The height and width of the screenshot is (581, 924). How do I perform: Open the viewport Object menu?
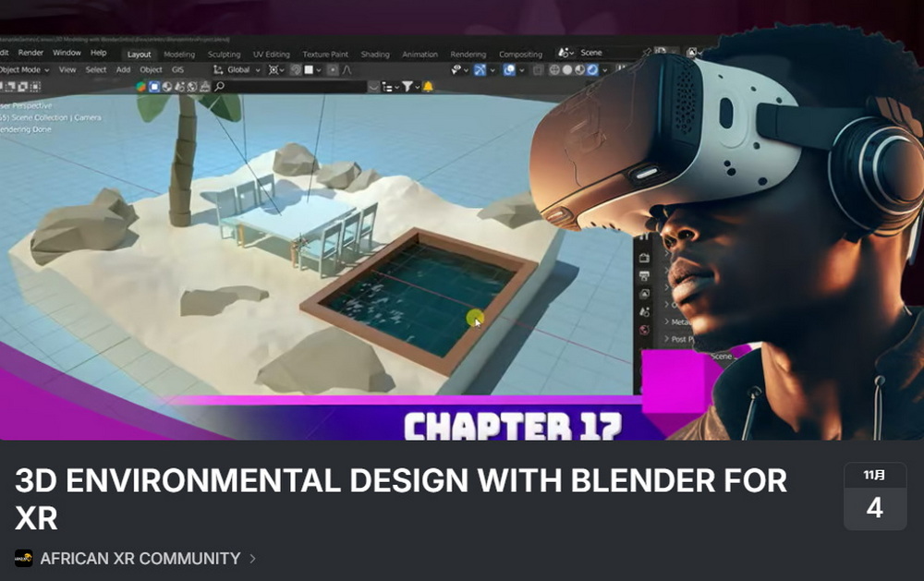tap(151, 69)
